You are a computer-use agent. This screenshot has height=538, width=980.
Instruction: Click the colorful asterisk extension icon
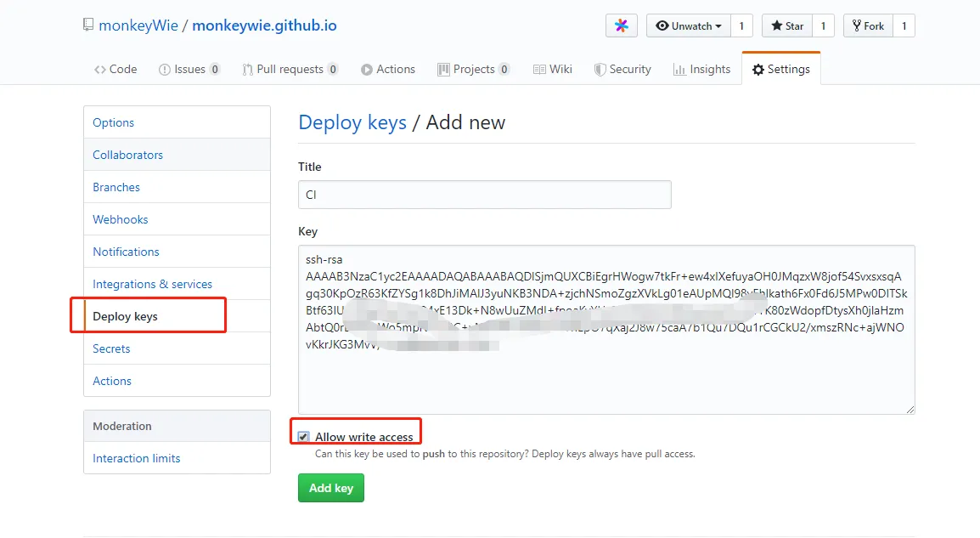pyautogui.click(x=621, y=26)
